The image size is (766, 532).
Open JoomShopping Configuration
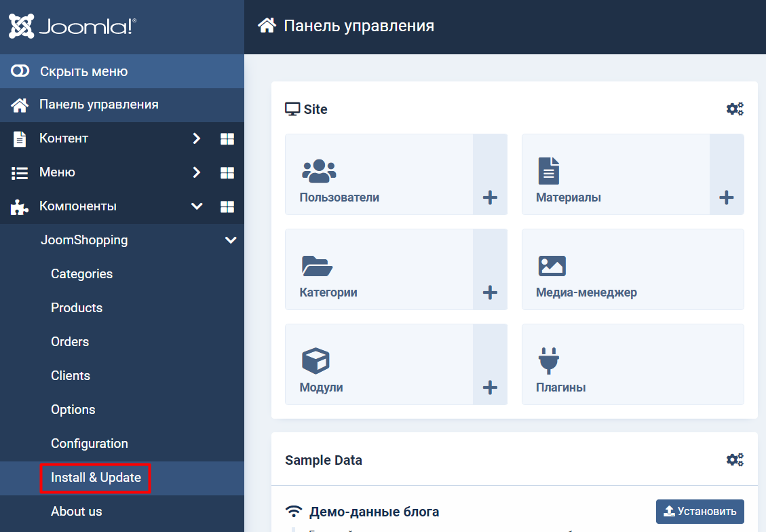click(x=90, y=444)
